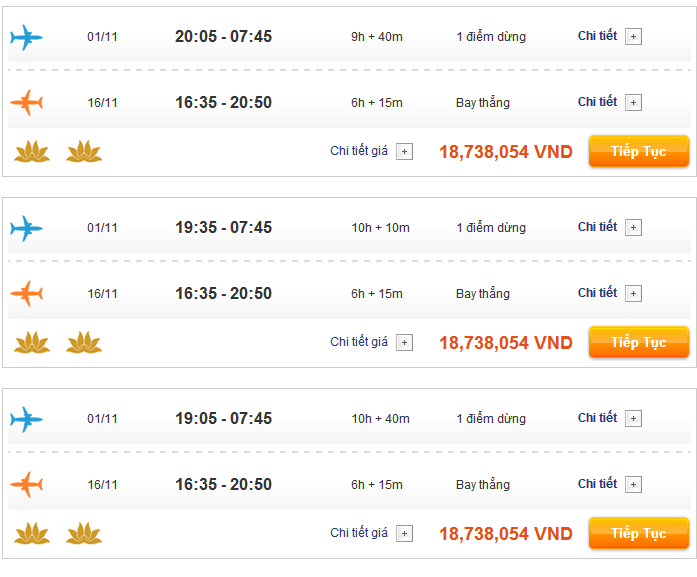This screenshot has width=697, height=577.
Task: Click the blue plane icon beside the 19:35 departure
Action: click(26, 229)
